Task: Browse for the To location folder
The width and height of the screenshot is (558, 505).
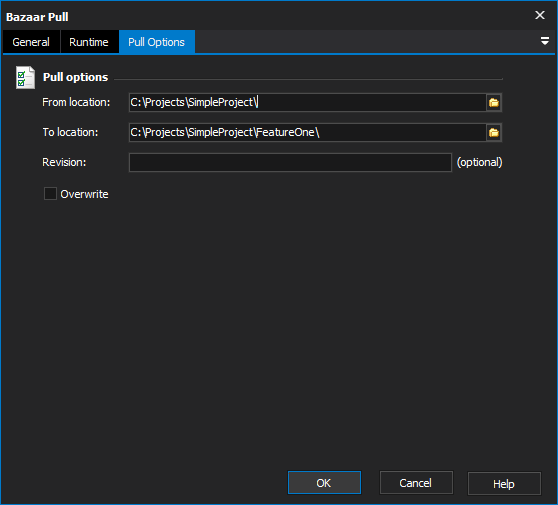Action: click(494, 132)
